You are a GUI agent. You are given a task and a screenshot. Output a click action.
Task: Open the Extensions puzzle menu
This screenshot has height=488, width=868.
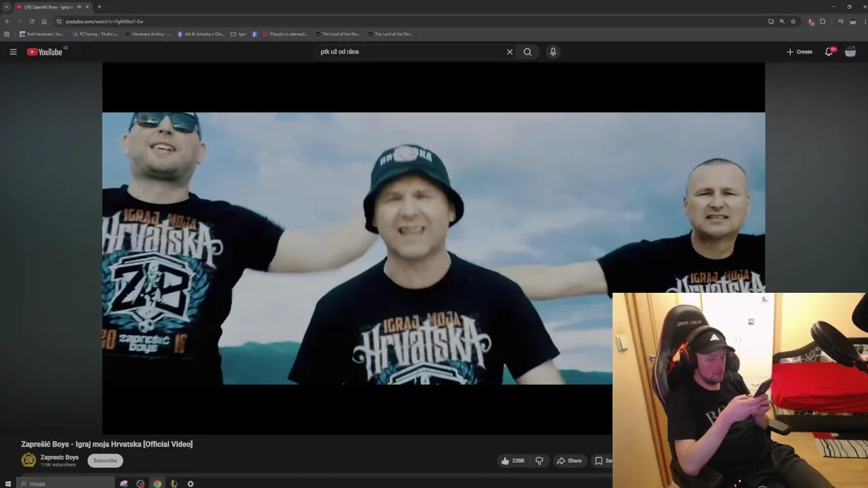(823, 21)
